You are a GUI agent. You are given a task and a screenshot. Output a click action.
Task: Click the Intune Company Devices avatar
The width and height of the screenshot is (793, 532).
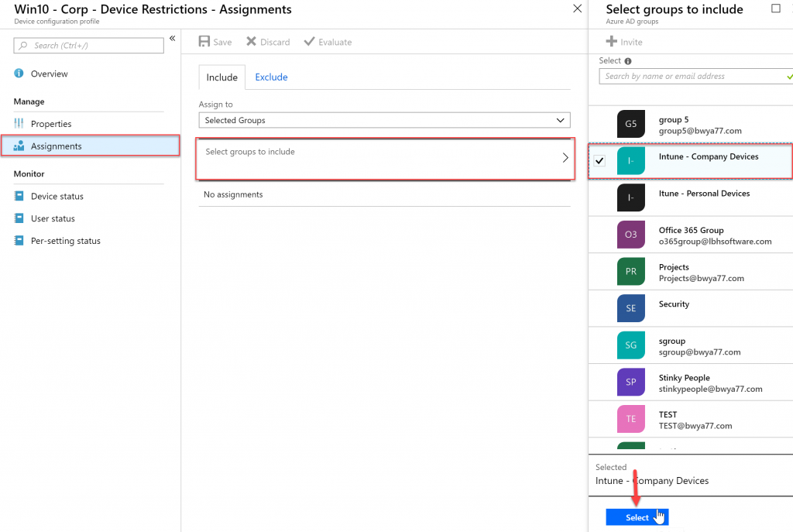pyautogui.click(x=630, y=161)
